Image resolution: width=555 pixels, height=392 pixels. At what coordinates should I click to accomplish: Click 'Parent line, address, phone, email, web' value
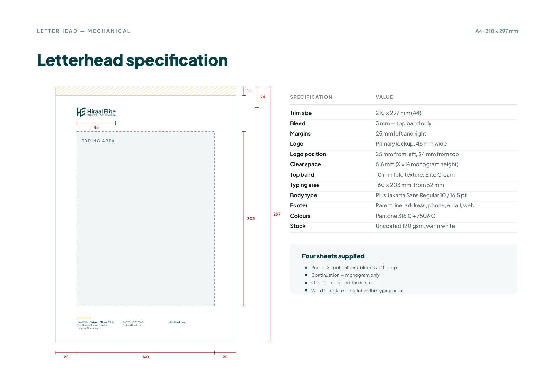425,205
